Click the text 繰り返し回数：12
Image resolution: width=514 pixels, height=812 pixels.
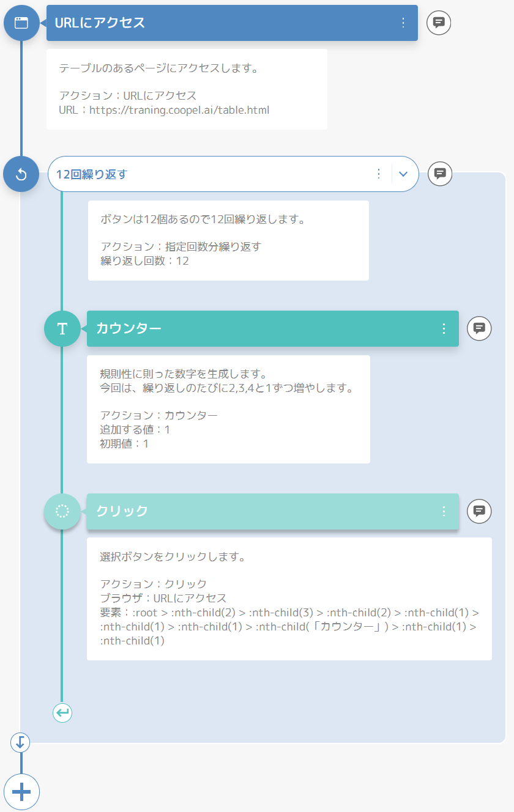[144, 261]
